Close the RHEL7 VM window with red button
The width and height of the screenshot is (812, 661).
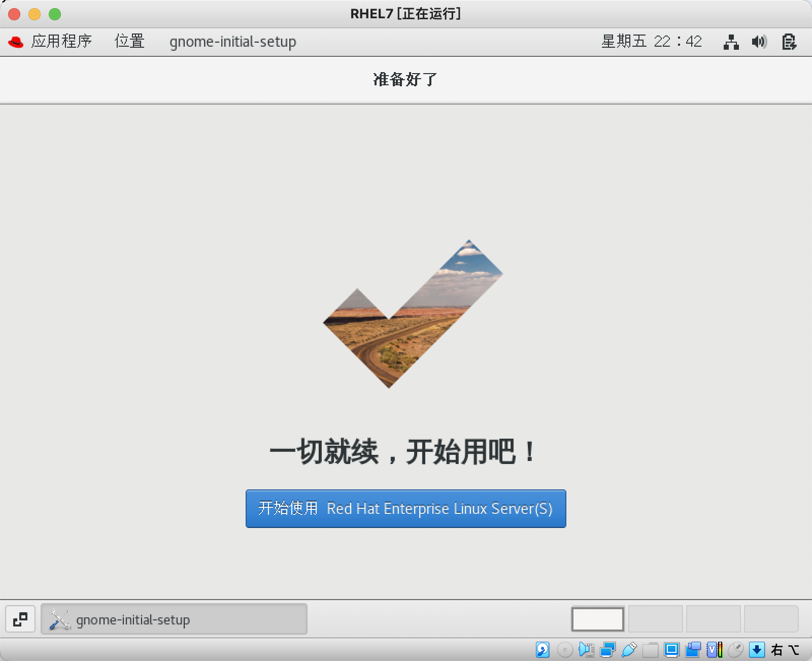pyautogui.click(x=14, y=14)
